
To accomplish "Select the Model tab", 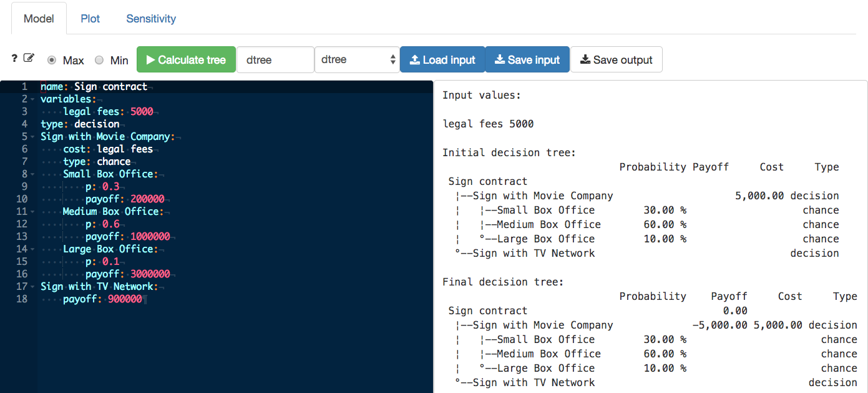I will point(39,19).
